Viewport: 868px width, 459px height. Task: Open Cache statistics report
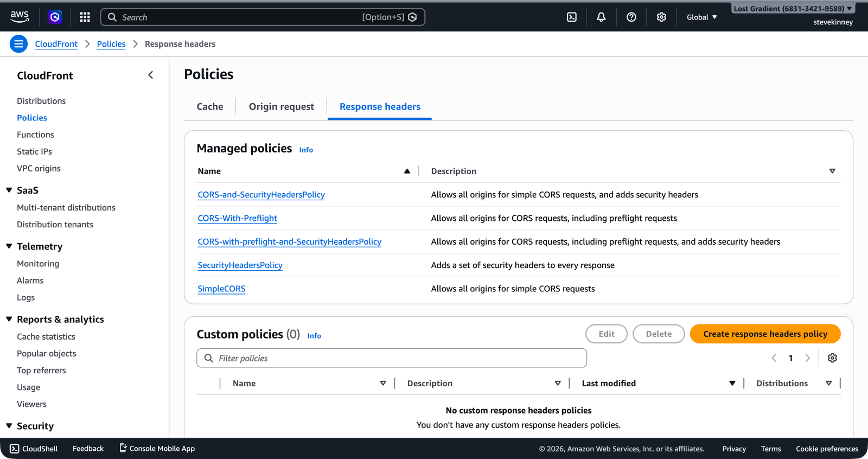pyautogui.click(x=46, y=337)
